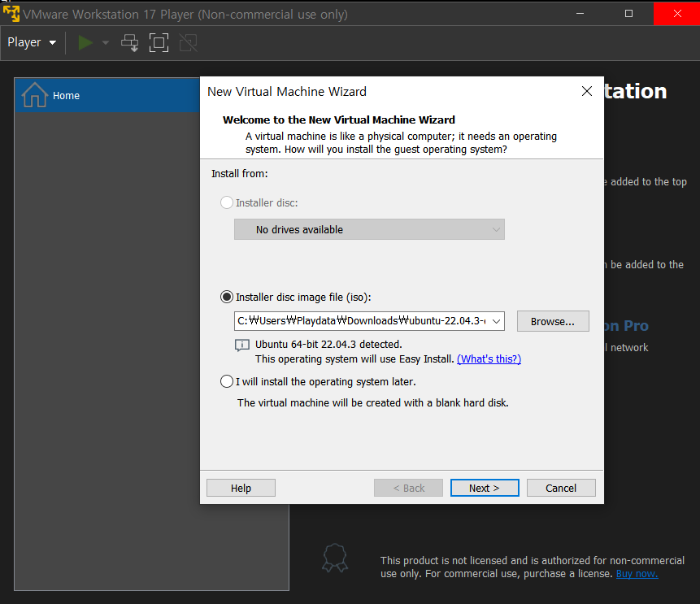Select the Installer disc radio button

tap(227, 202)
